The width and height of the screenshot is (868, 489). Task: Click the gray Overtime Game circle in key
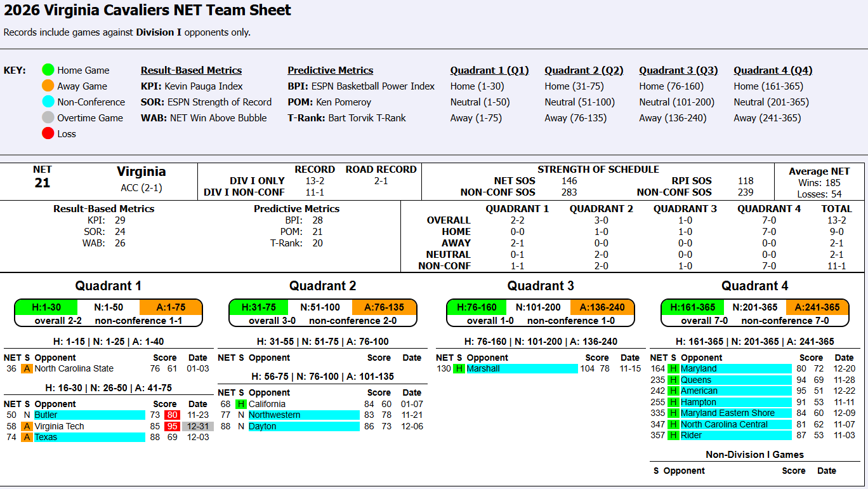click(x=48, y=118)
